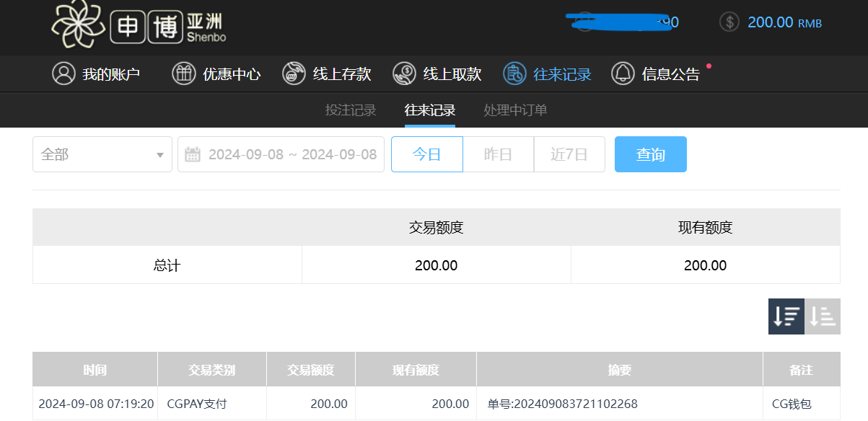Switch to the 投注记录 tab
This screenshot has width=868, height=421.
351,110
